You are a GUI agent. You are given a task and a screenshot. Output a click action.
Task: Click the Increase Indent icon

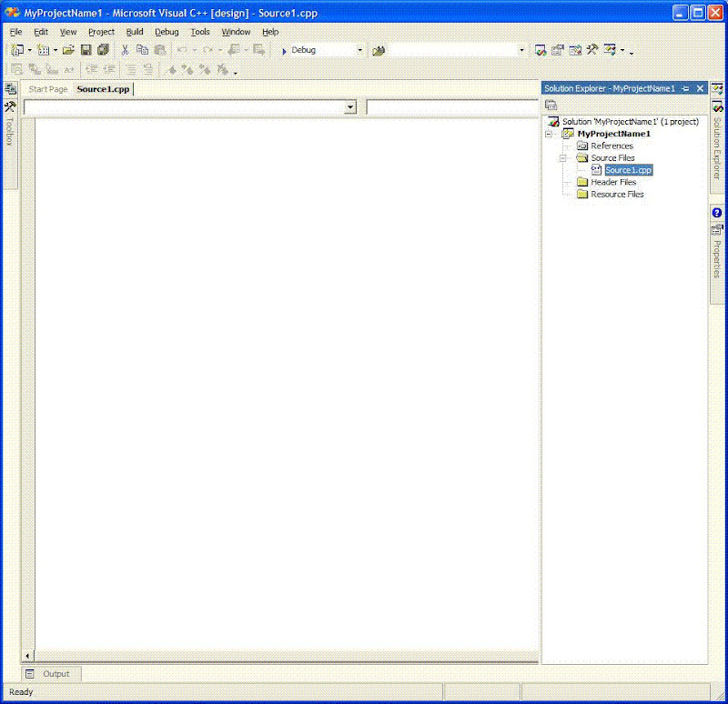(x=109, y=70)
